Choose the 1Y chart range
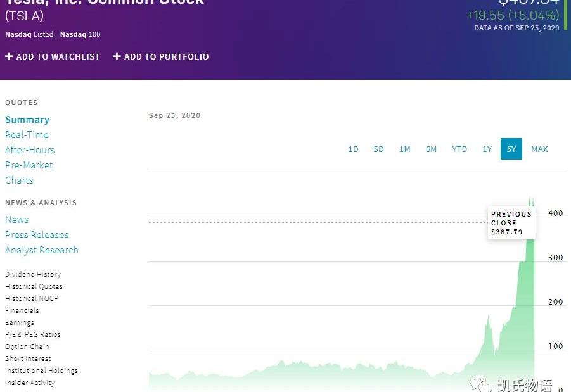571x392 pixels. pyautogui.click(x=487, y=149)
